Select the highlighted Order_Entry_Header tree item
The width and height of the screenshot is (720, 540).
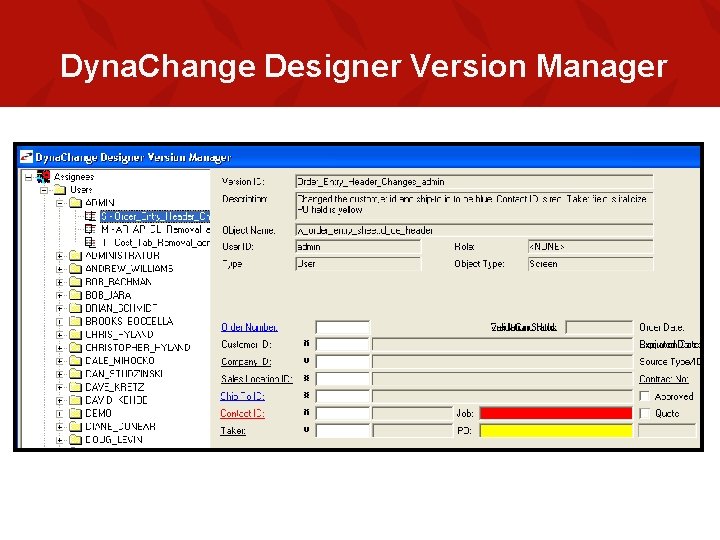[x=155, y=216]
